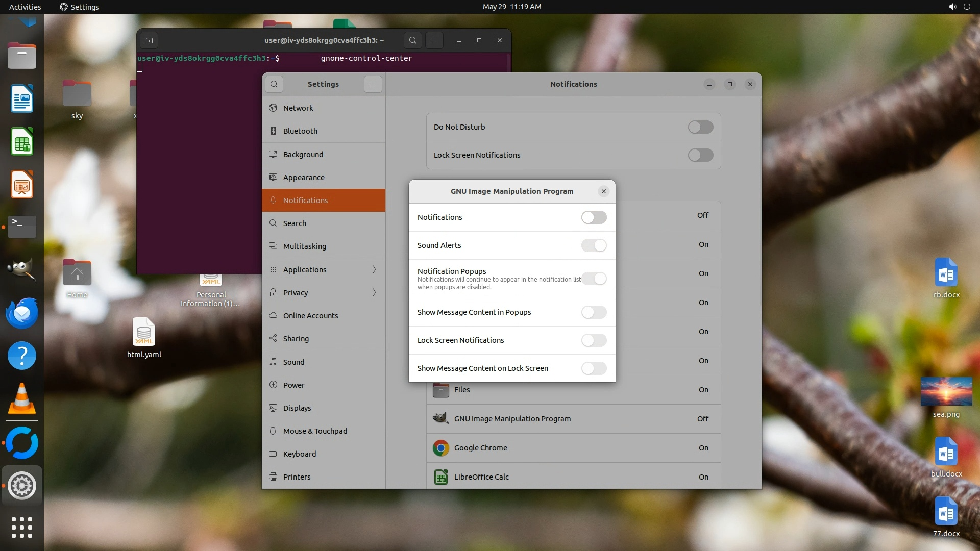The height and width of the screenshot is (551, 980).
Task: Click the GIMP mascot icon in list
Action: 440,419
